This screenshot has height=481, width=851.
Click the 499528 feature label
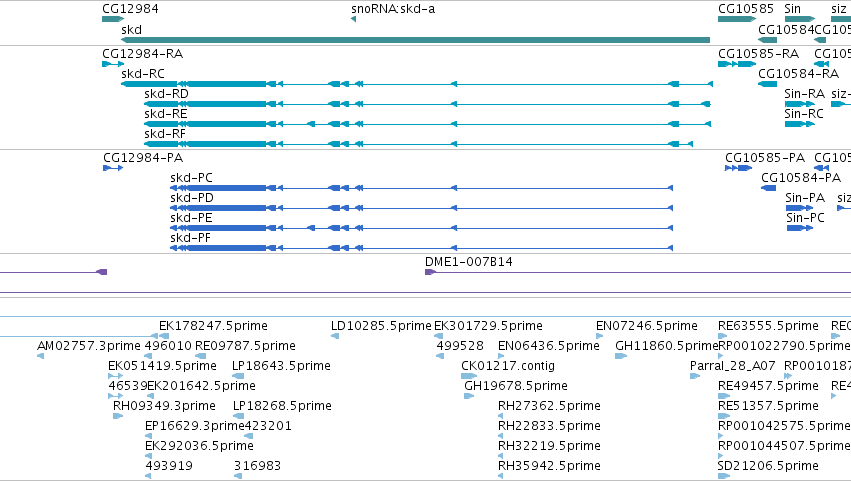click(x=460, y=346)
